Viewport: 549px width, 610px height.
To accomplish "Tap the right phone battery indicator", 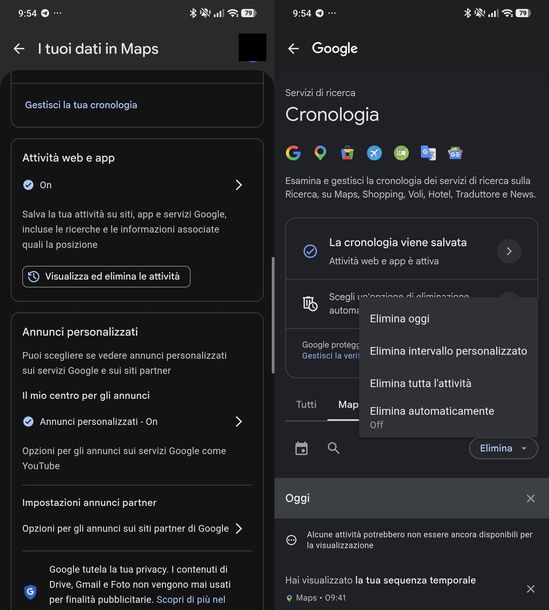I will (523, 13).
